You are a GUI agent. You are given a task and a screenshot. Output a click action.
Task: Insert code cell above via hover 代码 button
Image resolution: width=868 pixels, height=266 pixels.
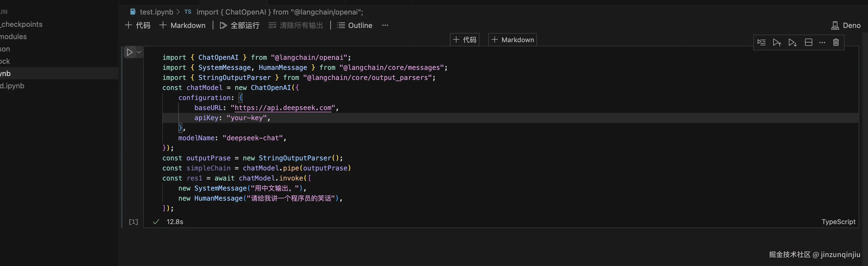465,40
